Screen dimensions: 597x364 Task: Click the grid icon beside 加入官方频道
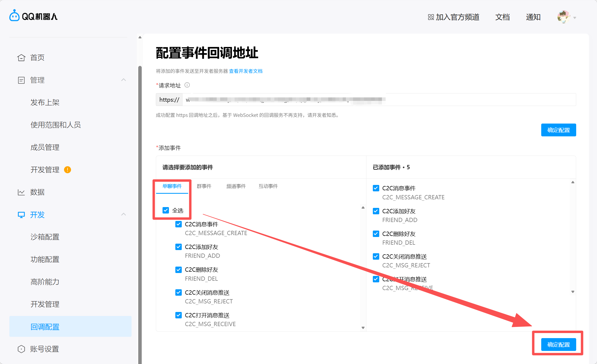(431, 17)
